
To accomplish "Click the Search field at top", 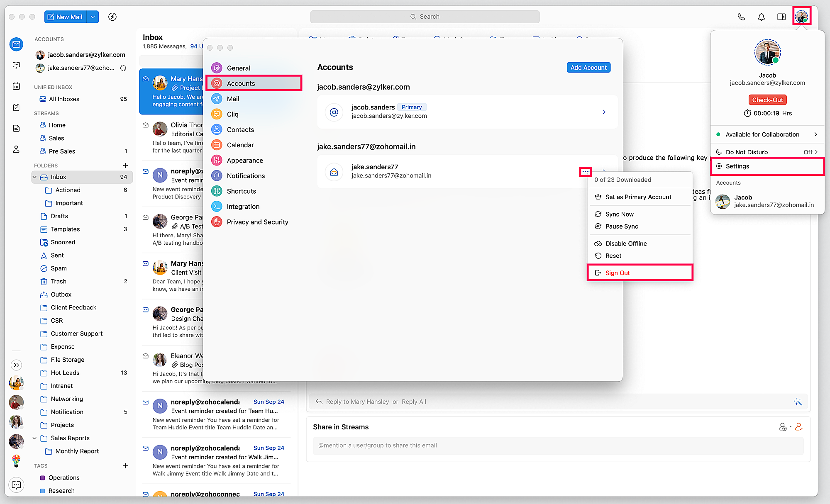I will 425,17.
